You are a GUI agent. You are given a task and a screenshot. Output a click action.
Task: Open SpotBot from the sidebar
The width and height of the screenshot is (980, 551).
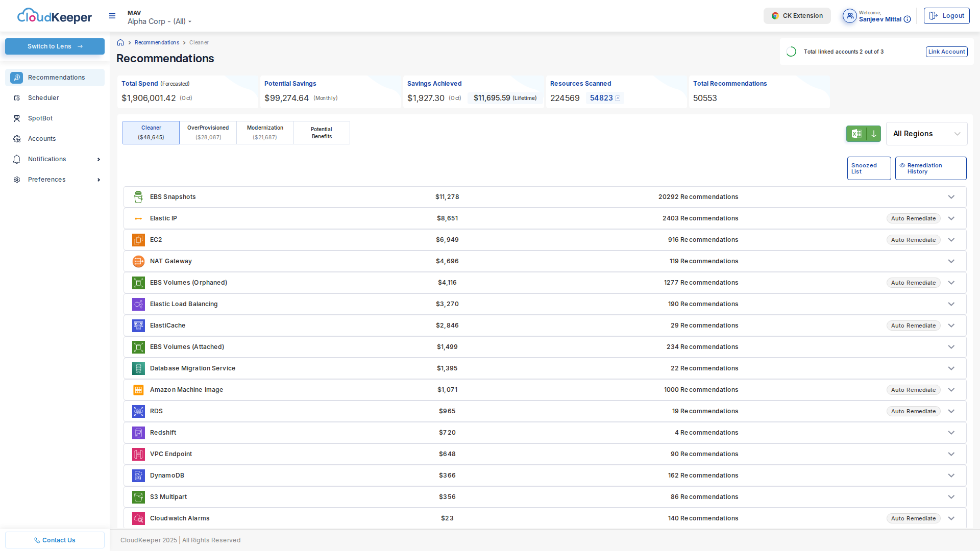(40, 118)
